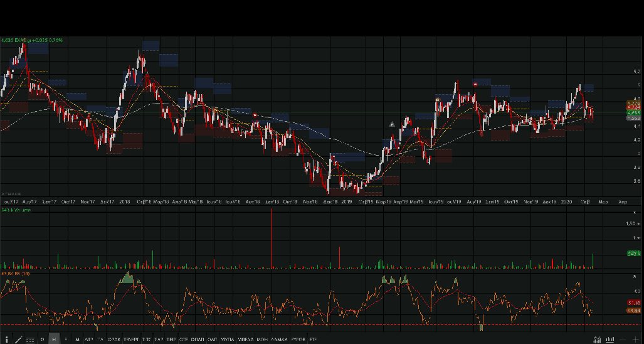Click the info 'i' icon
644x344 pixels.
point(6,340)
